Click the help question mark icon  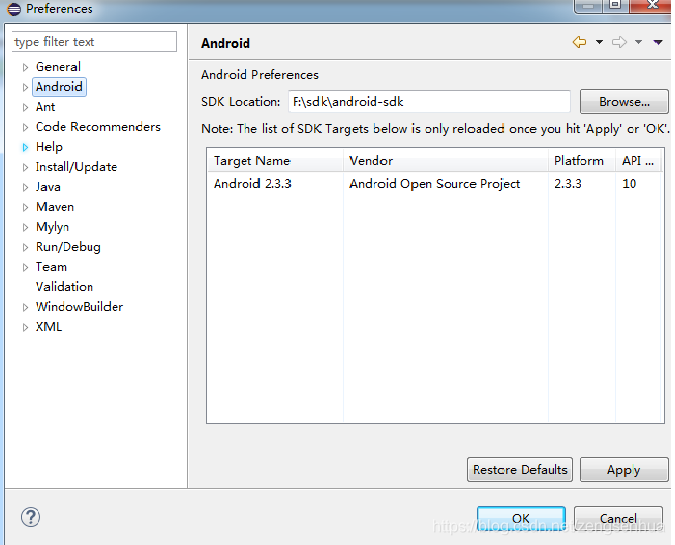pyautogui.click(x=31, y=517)
